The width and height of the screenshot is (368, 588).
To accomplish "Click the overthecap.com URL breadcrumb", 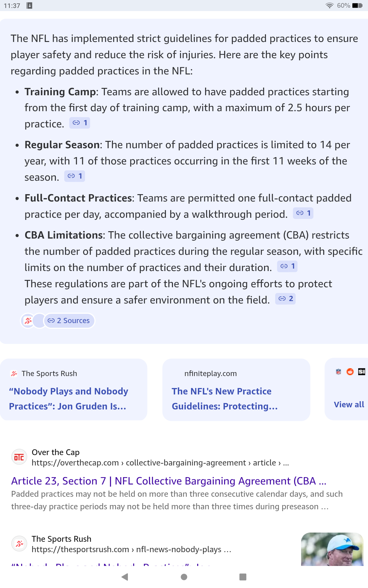I will [159, 463].
